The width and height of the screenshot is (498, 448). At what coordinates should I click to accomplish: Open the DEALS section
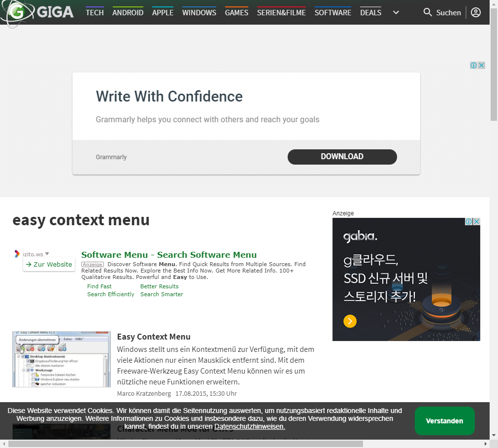370,13
